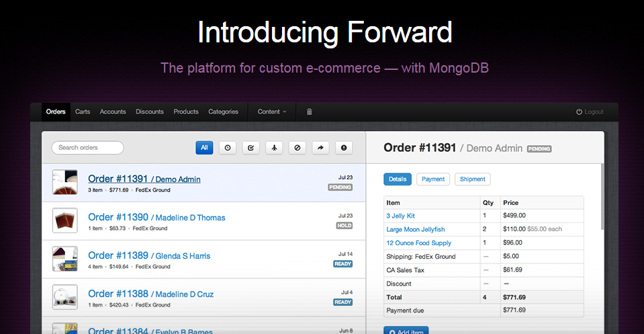
Task: Go to Accounts section
Action: click(113, 112)
